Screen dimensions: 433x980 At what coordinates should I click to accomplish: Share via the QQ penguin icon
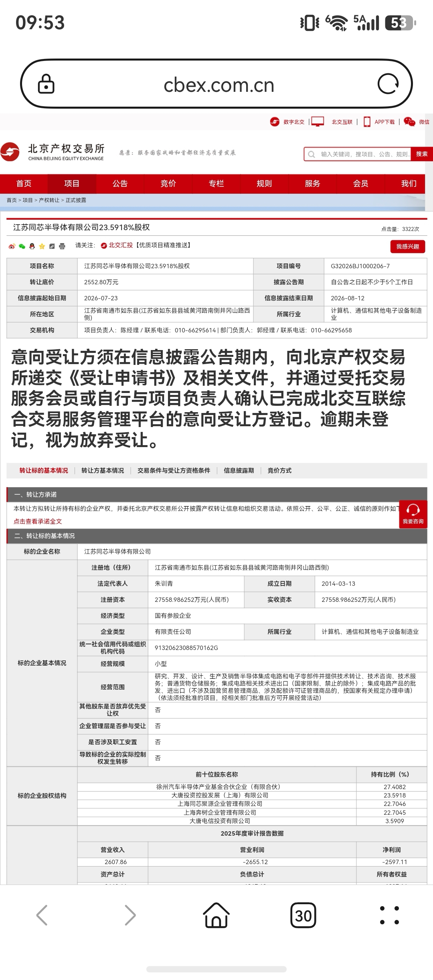(x=32, y=246)
